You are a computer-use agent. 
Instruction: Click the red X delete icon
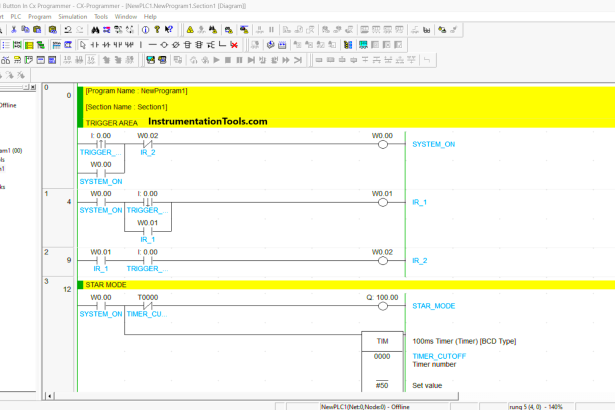click(233, 45)
